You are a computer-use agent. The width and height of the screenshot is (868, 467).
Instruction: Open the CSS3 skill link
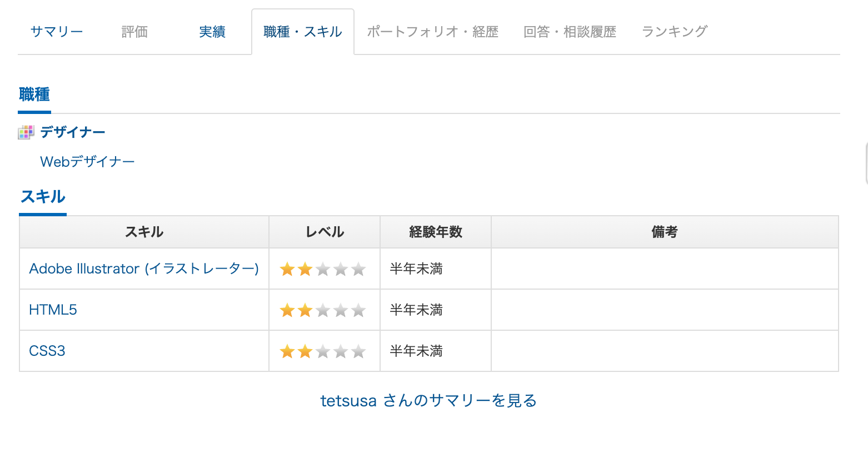(47, 351)
